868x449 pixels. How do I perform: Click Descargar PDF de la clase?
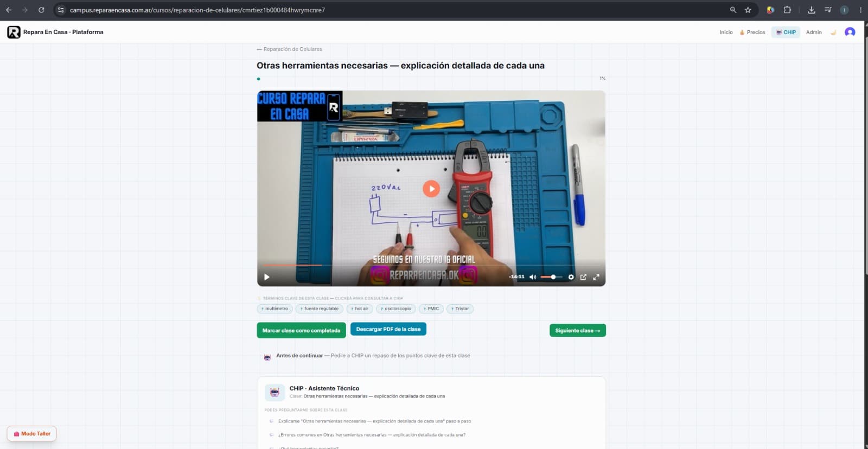point(388,329)
